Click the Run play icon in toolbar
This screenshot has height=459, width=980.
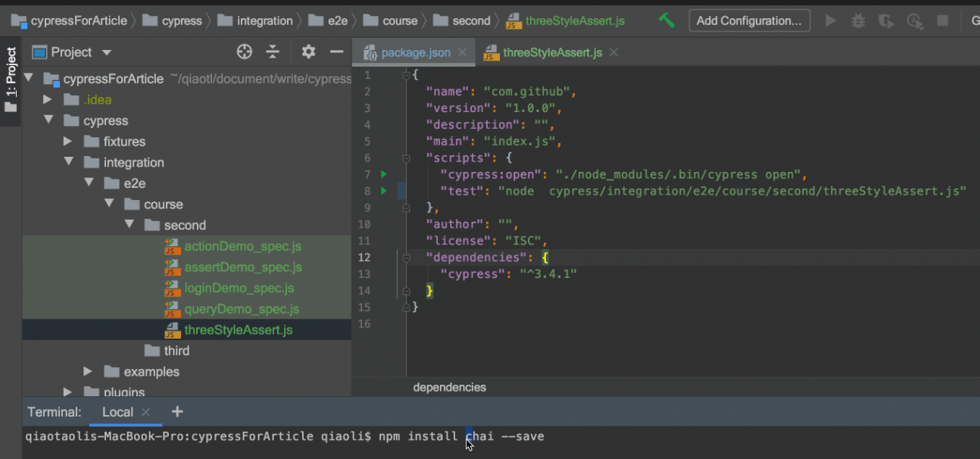pyautogui.click(x=831, y=20)
